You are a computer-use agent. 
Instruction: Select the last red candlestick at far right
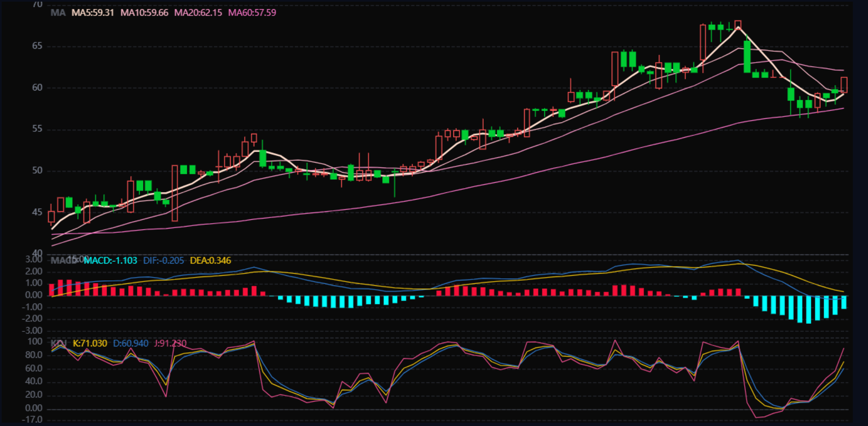[x=844, y=85]
